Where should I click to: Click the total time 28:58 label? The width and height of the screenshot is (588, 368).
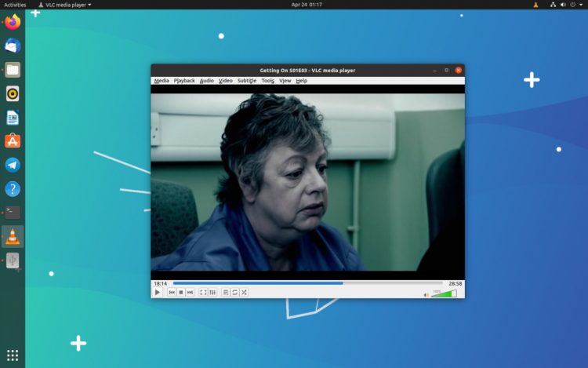coord(456,283)
